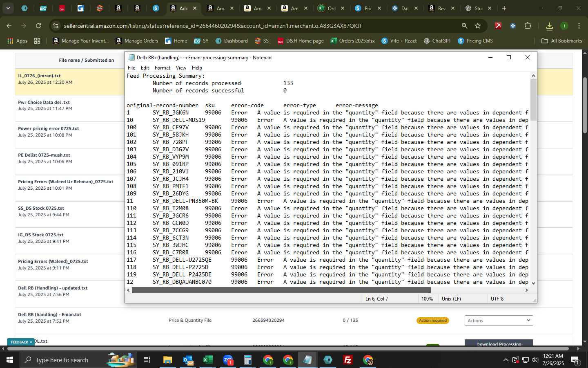Open File Explorer from taskbar
588x368 pixels.
coord(167,360)
